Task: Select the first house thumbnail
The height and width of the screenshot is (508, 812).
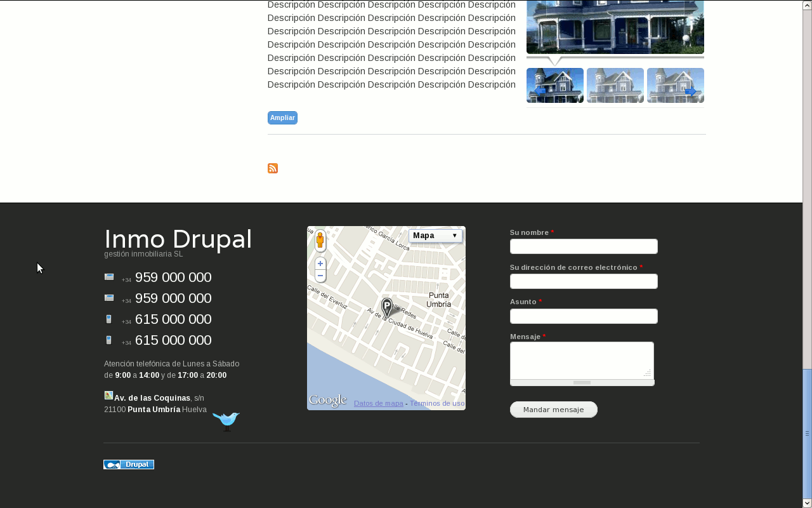Action: click(555, 86)
